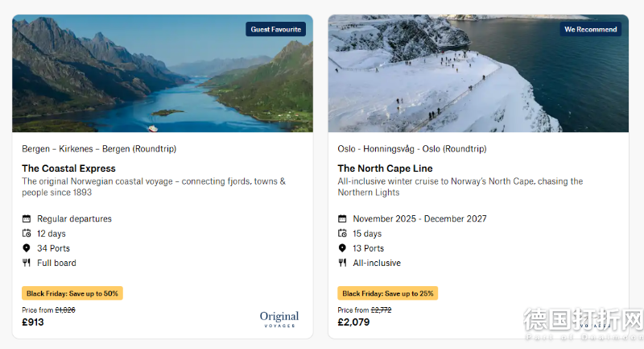Click the £913 price on Coastal Express
Image resolution: width=644 pixels, height=349 pixels.
[33, 322]
